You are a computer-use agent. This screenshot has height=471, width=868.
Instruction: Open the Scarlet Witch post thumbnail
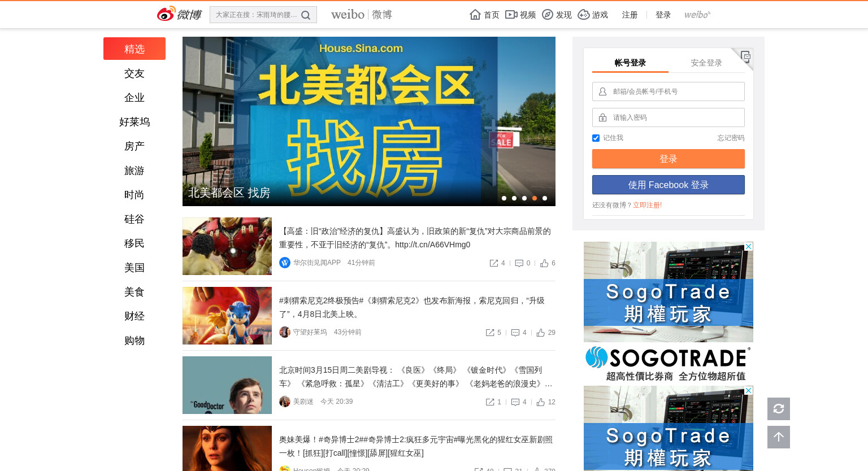click(x=227, y=448)
